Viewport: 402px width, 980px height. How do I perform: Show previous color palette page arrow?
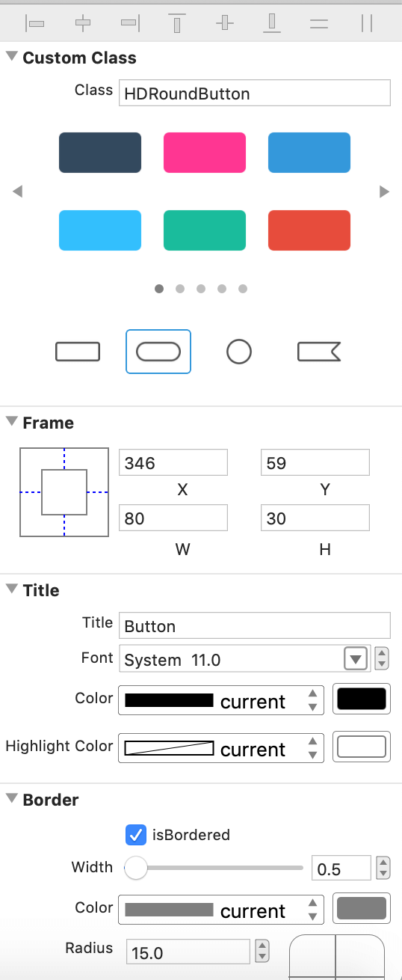coord(17,192)
